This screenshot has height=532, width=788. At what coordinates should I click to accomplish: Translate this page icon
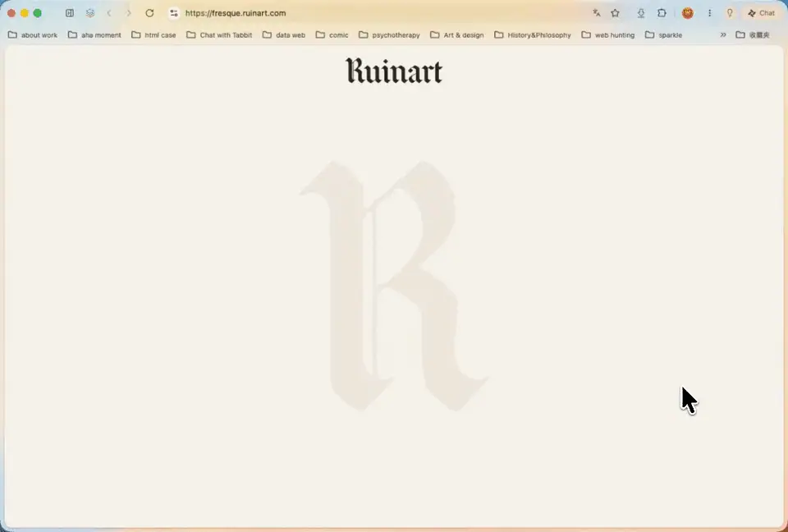coord(596,13)
